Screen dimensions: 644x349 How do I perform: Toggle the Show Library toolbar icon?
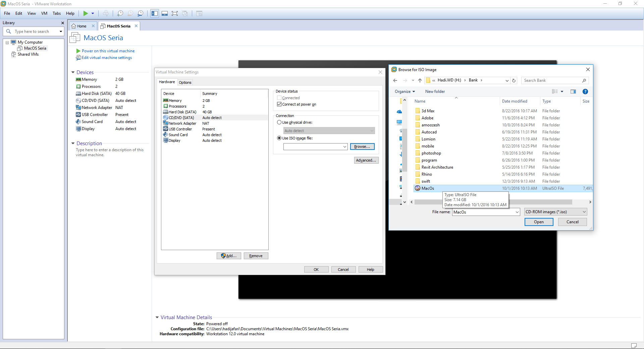tap(155, 13)
